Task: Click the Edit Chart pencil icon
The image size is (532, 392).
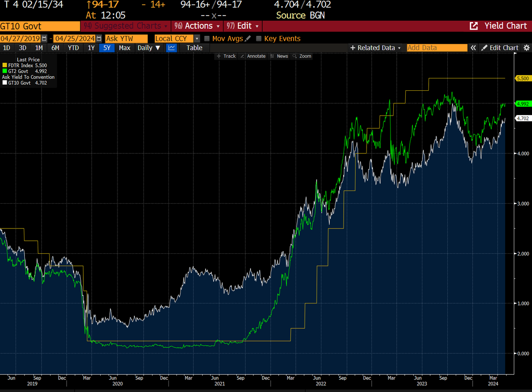Action: 485,47
